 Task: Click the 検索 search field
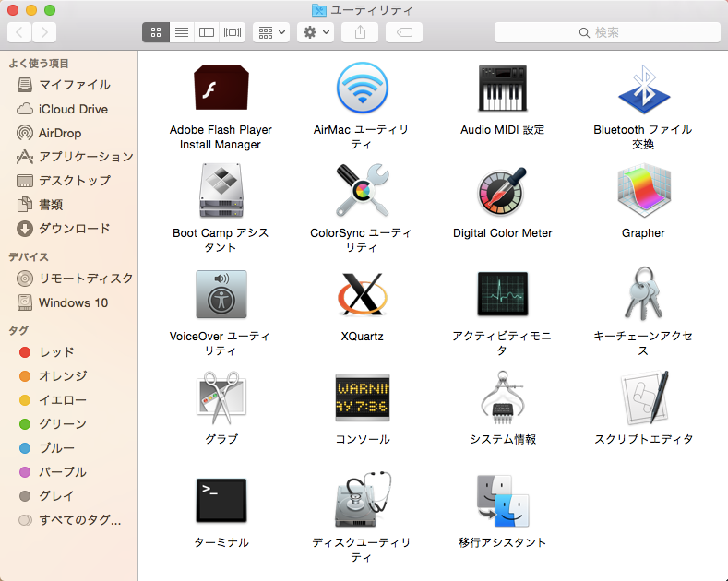point(607,32)
